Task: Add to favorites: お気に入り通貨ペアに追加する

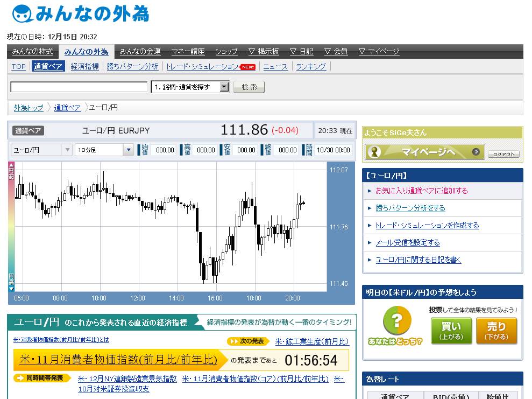Action: tap(421, 191)
